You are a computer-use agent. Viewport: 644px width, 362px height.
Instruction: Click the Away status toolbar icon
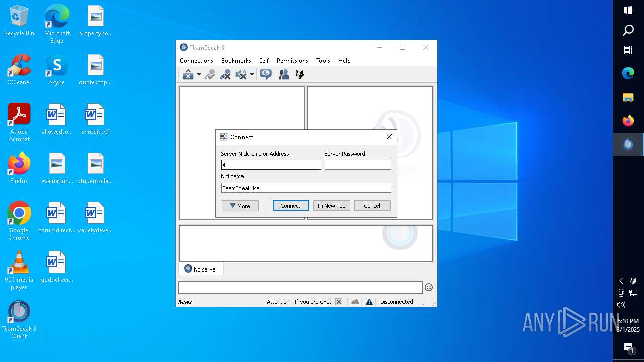(188, 75)
